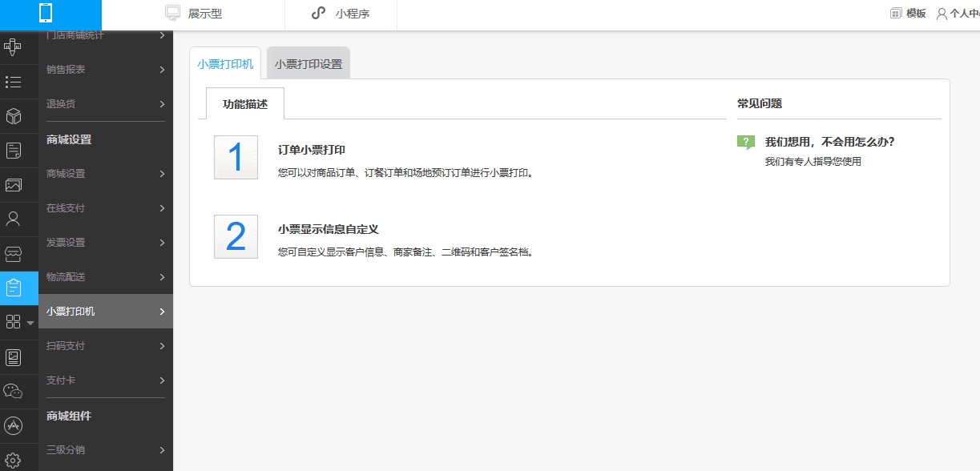Click the 个人中心 user icon
Image resolution: width=980 pixels, height=471 pixels.
pos(942,14)
